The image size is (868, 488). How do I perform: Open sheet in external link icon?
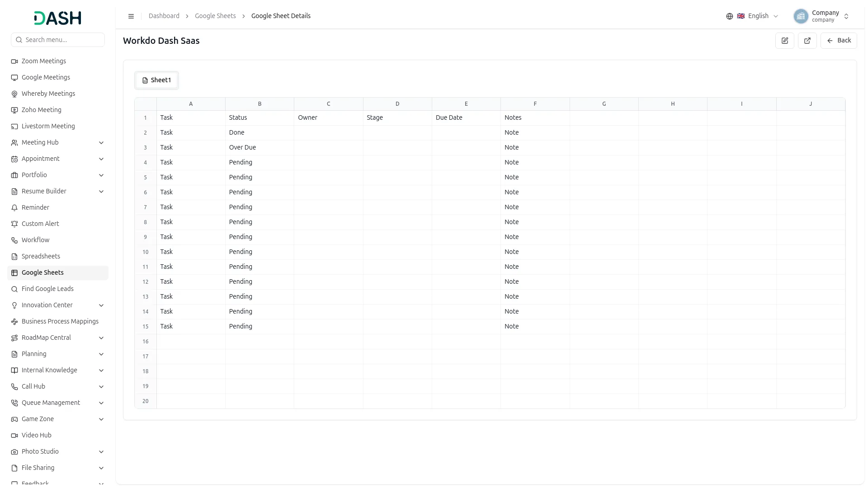tap(807, 41)
